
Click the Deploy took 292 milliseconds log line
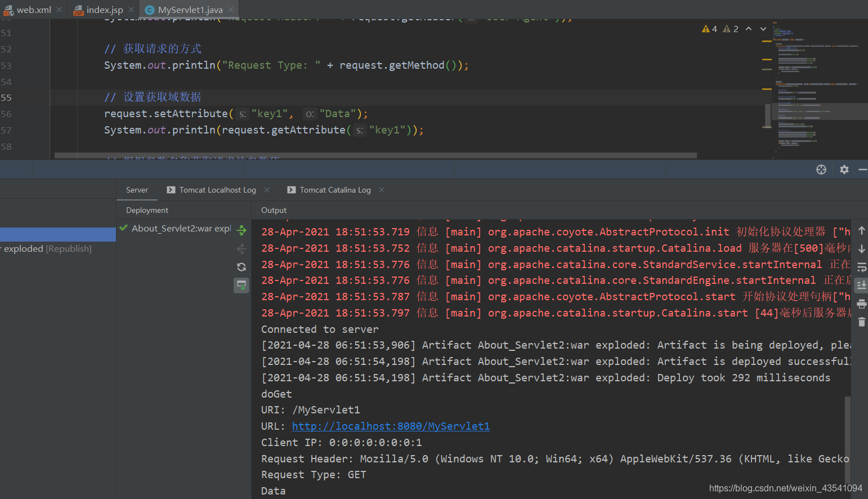pos(545,378)
